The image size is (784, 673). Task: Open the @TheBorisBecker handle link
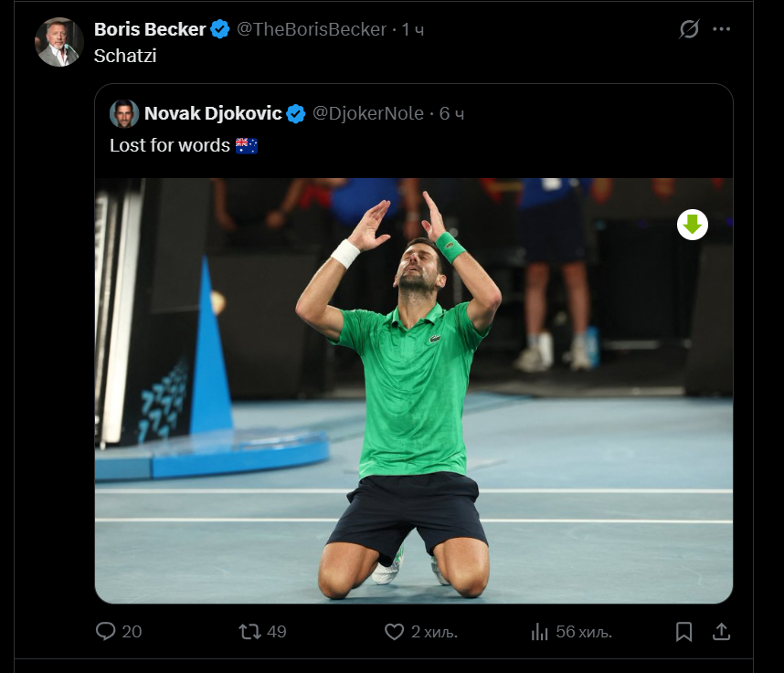tap(312, 29)
